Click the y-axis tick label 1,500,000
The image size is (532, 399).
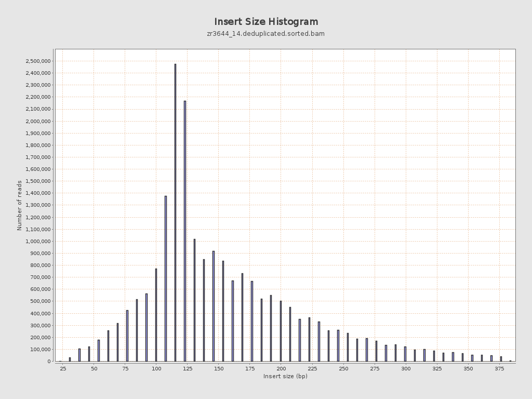point(38,181)
